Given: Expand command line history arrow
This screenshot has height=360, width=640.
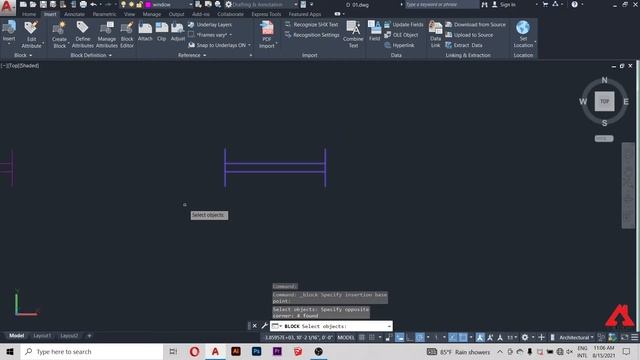Looking at the screenshot, I should (x=389, y=326).
